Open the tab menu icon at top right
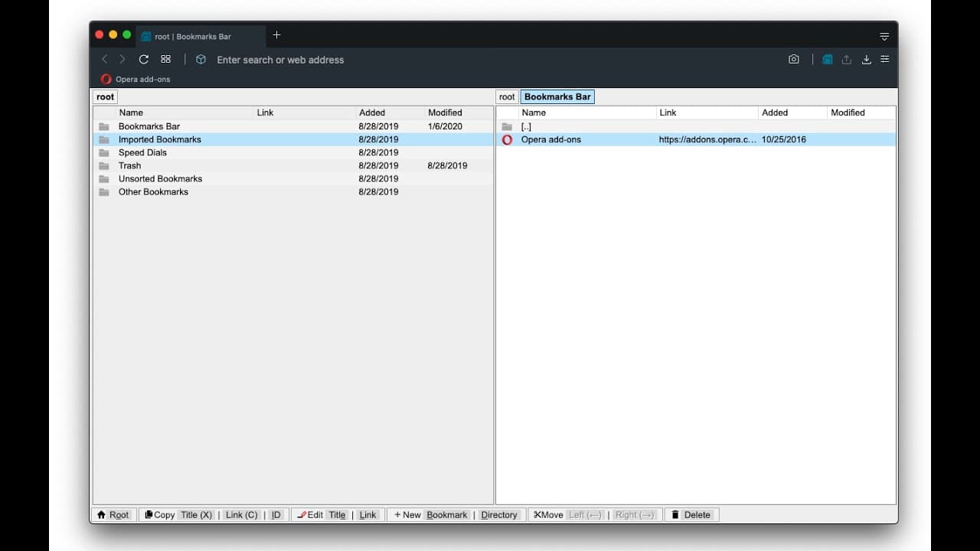The image size is (980, 551). coord(884,37)
